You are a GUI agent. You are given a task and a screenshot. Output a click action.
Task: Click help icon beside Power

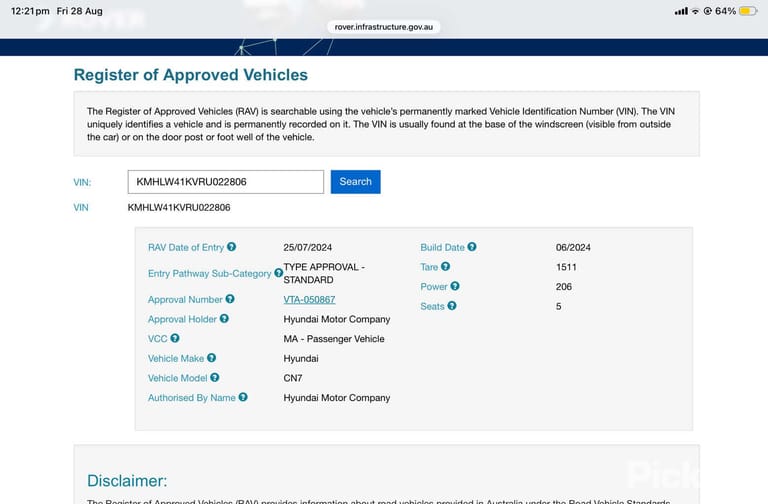pos(455,286)
